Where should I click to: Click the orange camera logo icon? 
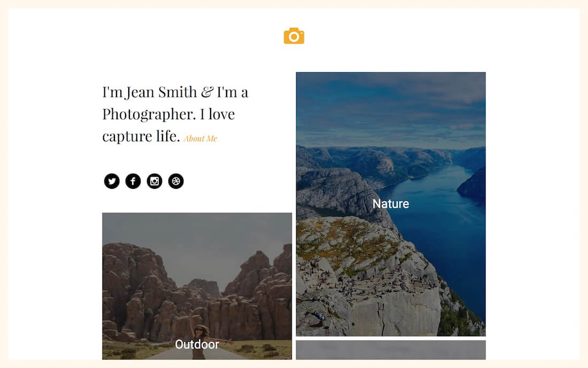pyautogui.click(x=293, y=36)
